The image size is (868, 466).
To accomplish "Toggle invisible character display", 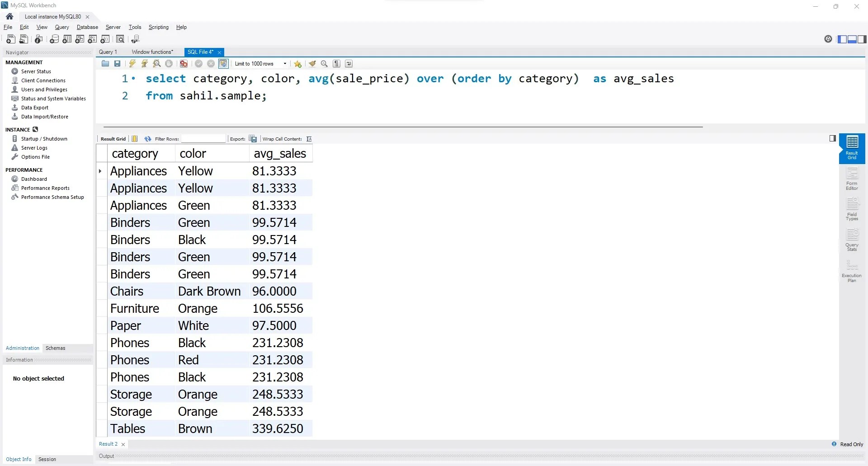I will click(x=336, y=63).
